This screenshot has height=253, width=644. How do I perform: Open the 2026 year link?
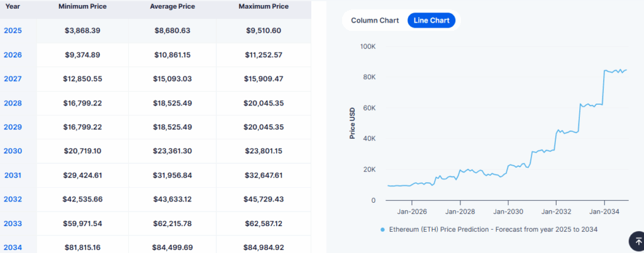click(x=13, y=55)
